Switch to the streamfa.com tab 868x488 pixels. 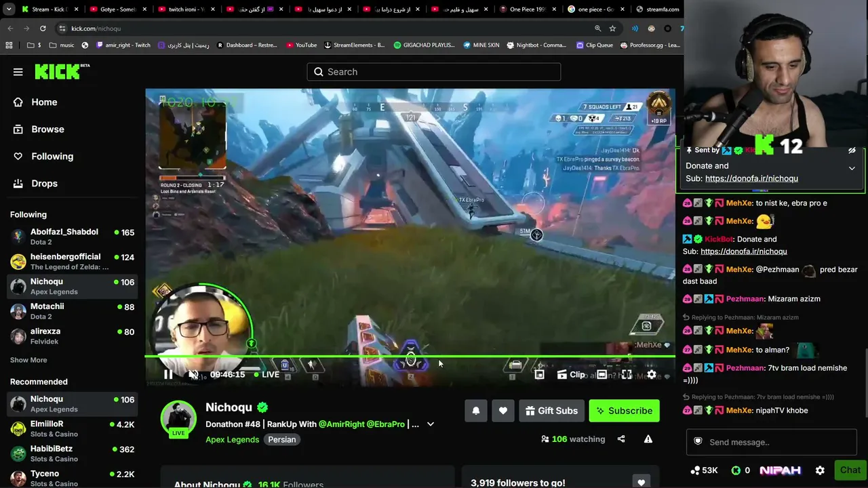(658, 9)
